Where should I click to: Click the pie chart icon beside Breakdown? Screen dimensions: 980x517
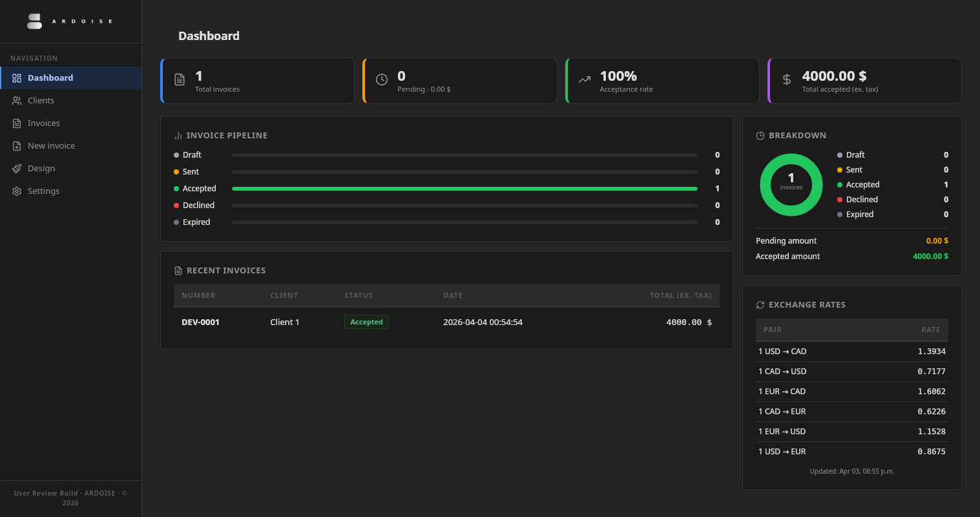(760, 136)
